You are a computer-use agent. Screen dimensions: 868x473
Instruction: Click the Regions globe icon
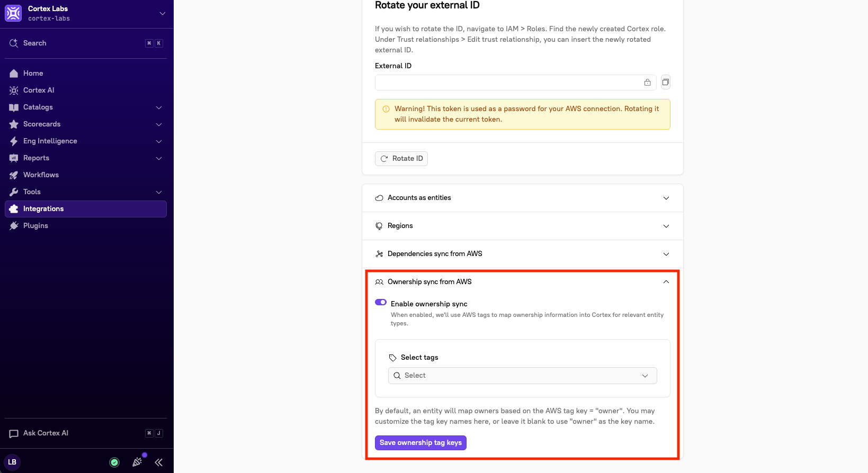point(379,226)
